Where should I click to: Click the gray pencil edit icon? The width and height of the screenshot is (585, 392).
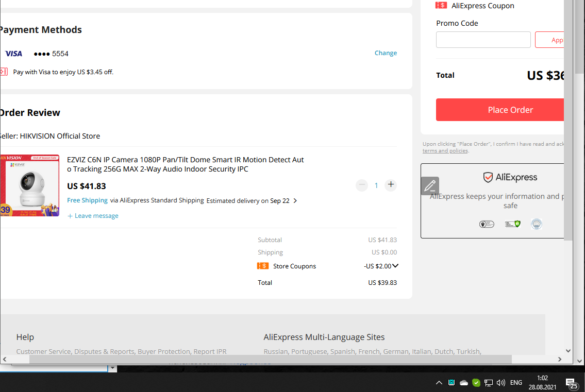coord(430,186)
